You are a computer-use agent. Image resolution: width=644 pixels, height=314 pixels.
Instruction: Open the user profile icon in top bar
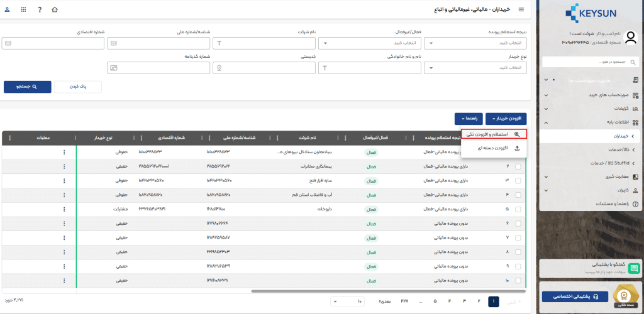coord(8,11)
